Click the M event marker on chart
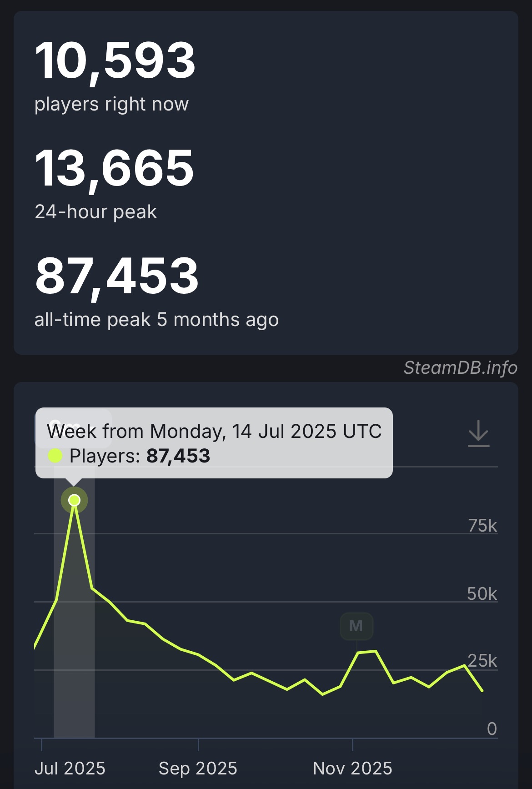 [x=356, y=626]
